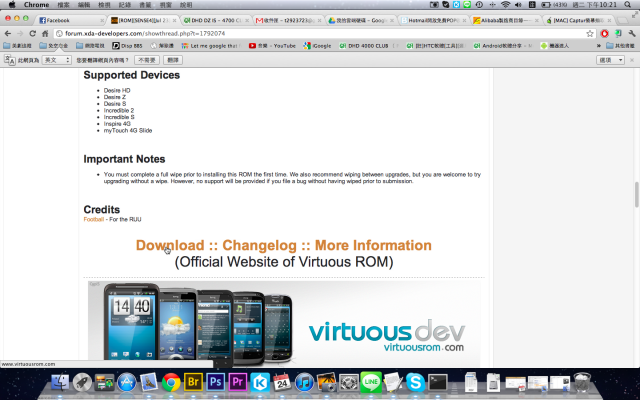640x400 pixels.
Task: Open the red Opera-style extension icon
Action: pos(604,33)
